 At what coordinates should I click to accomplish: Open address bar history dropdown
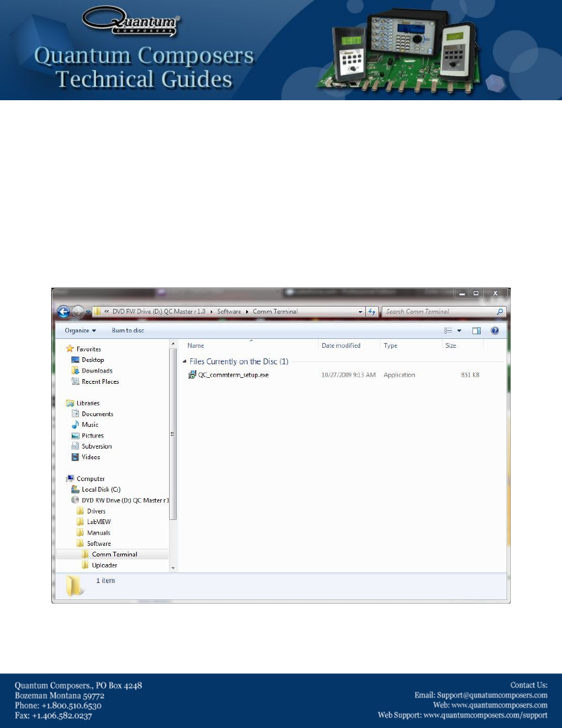coord(361,312)
